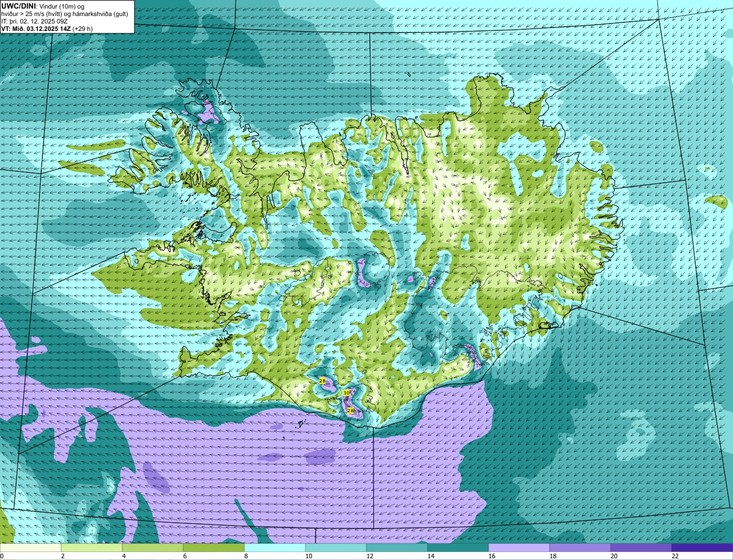This screenshot has width=733, height=560.
Task: Click the "28" gust marker northwest of the 30 marker
Action: pyautogui.click(x=322, y=381)
